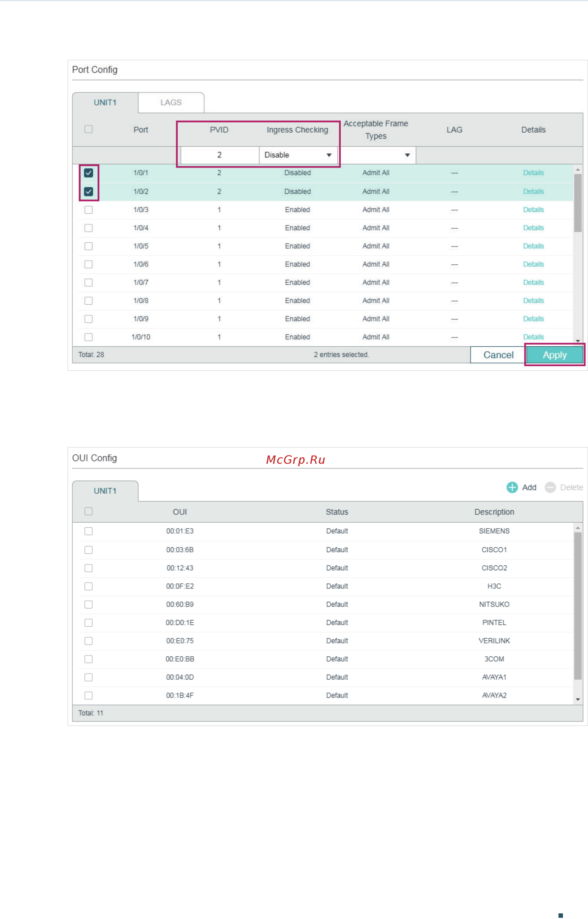The image size is (588, 919).
Task: Click the '2 entries selected.' status text
Action: (341, 355)
